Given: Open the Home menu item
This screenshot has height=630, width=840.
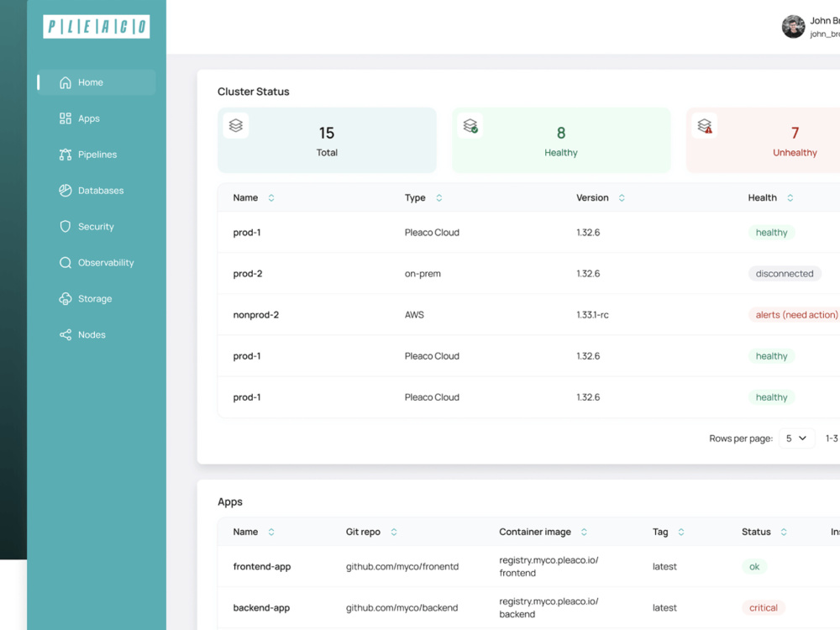Looking at the screenshot, I should [x=97, y=82].
